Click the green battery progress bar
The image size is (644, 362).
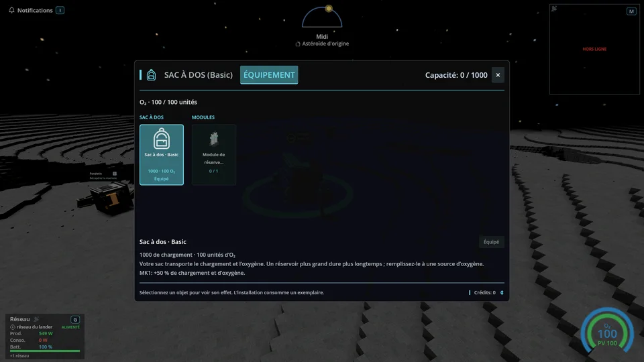click(45, 351)
